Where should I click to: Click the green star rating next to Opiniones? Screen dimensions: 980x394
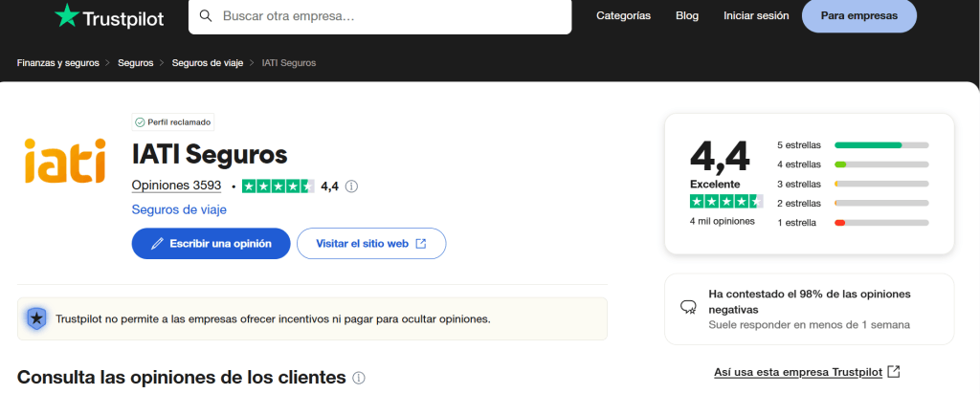pyautogui.click(x=278, y=186)
